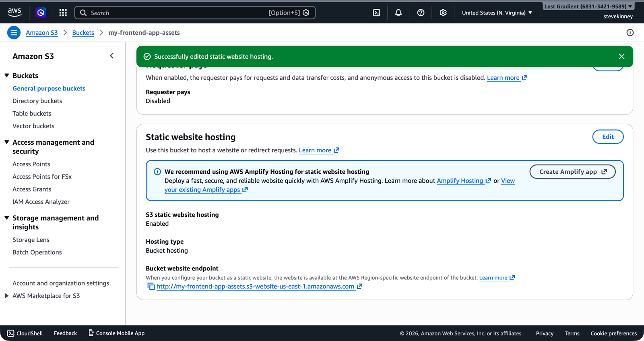Select General purpose buckets
Viewport: 644px width, 341px height.
49,88
